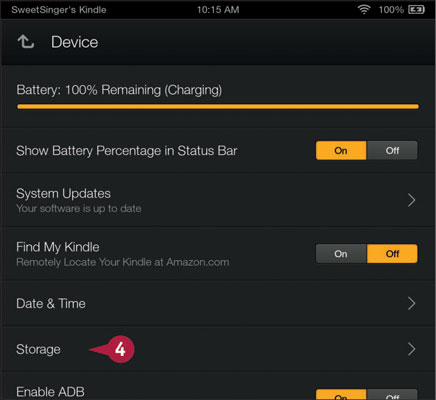The width and height of the screenshot is (436, 400).
Task: Switch Find My Kindle to Off
Action: (x=392, y=254)
